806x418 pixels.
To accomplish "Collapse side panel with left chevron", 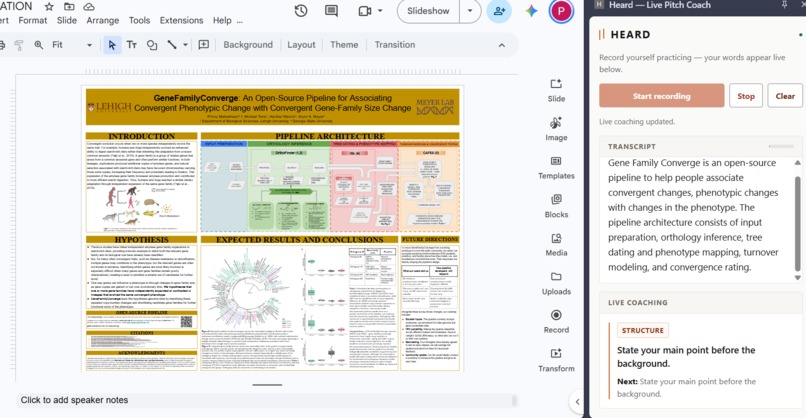I will coord(577,402).
